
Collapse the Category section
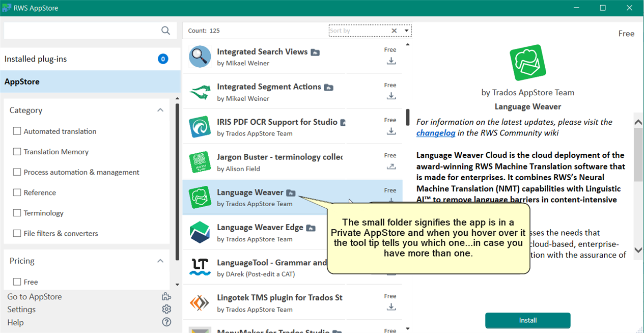(x=160, y=110)
